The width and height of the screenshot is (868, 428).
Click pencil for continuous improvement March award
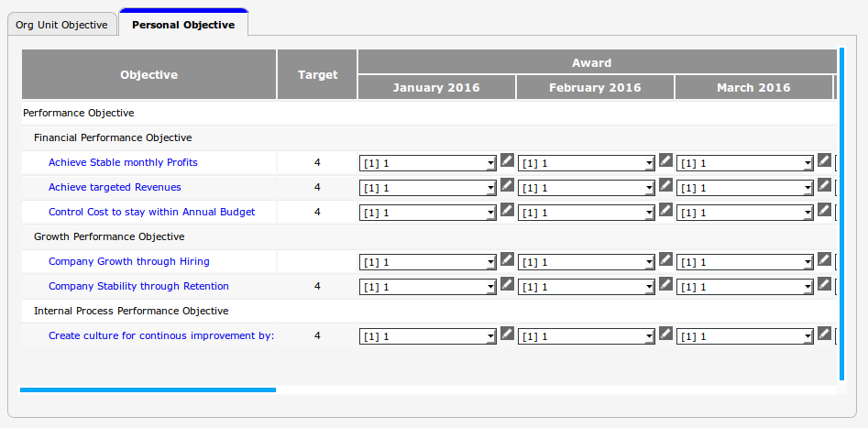(824, 334)
